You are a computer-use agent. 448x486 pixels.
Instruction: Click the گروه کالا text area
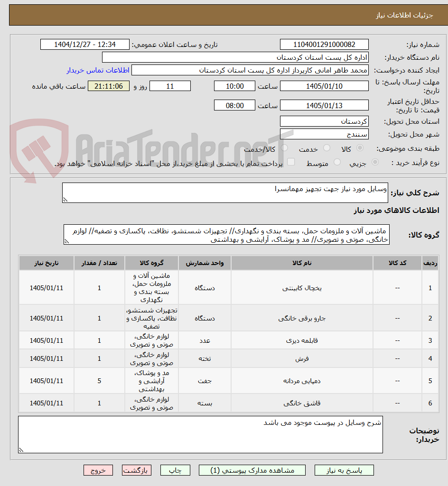tap(226, 235)
